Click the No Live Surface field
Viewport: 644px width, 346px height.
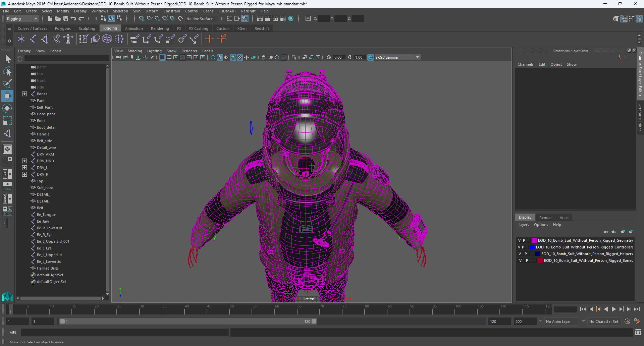coord(201,19)
